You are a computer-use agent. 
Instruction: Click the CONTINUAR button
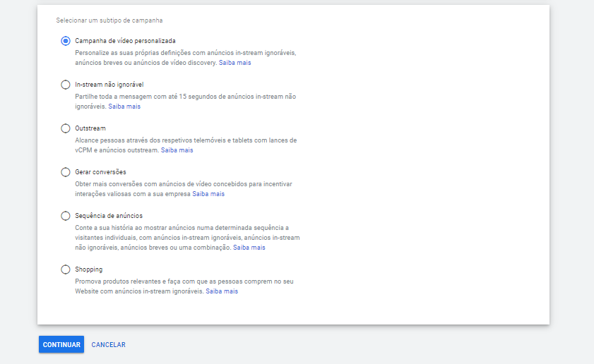point(61,345)
